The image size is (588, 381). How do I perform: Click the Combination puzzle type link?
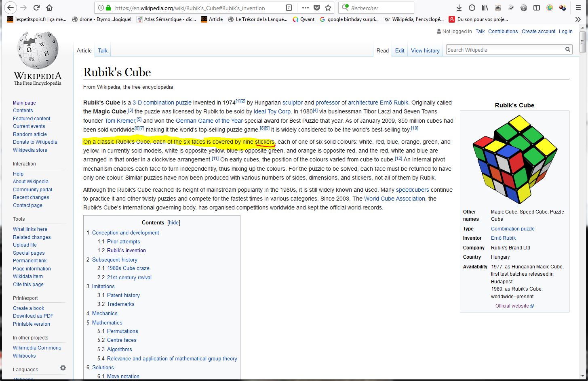[512, 229]
